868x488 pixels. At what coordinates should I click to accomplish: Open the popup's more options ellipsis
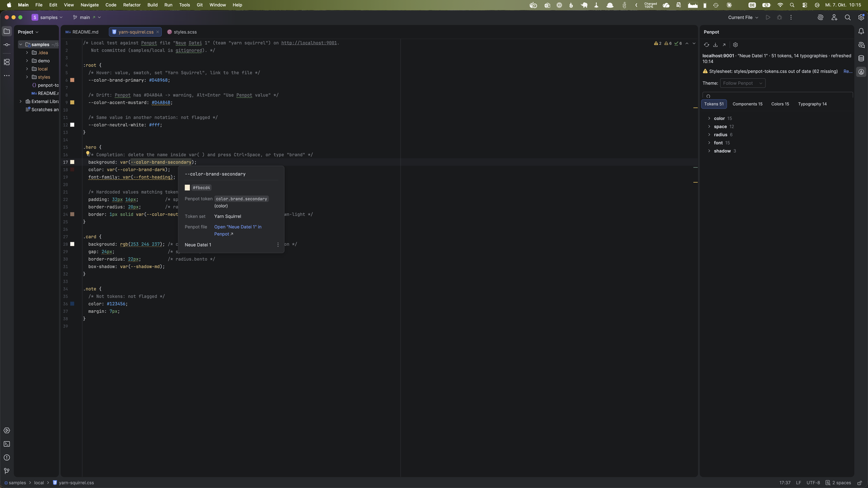(278, 245)
